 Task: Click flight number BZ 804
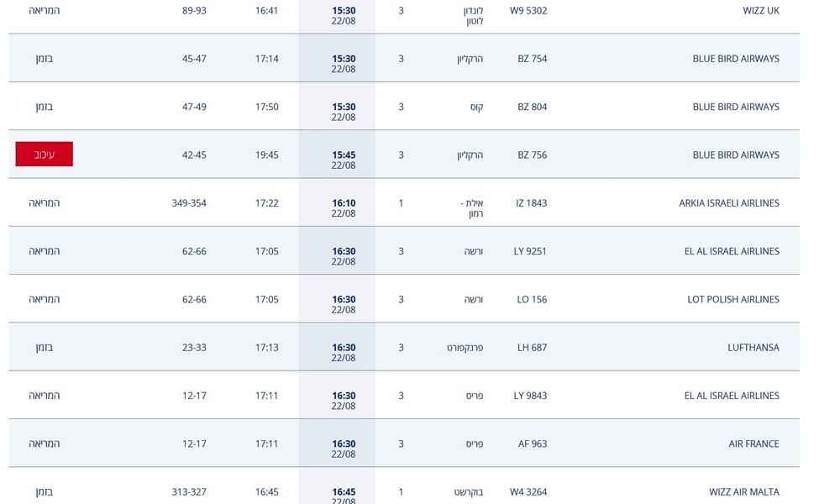[x=532, y=107]
